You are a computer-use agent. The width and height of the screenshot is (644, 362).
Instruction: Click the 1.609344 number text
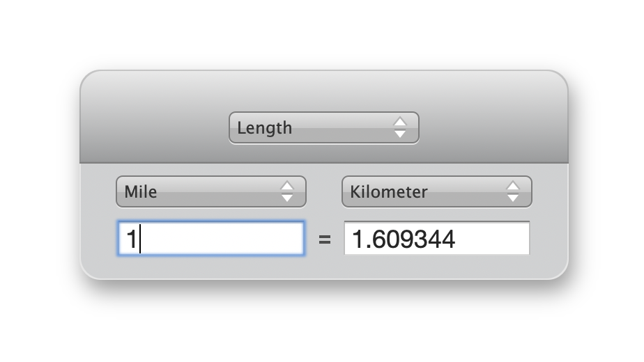[x=404, y=239]
